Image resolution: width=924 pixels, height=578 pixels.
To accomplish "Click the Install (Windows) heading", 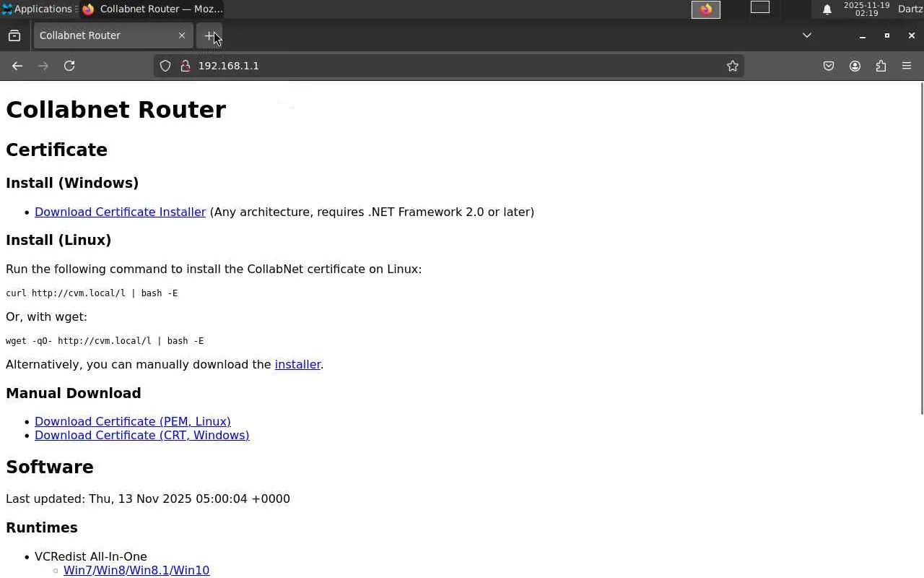I will point(72,183).
